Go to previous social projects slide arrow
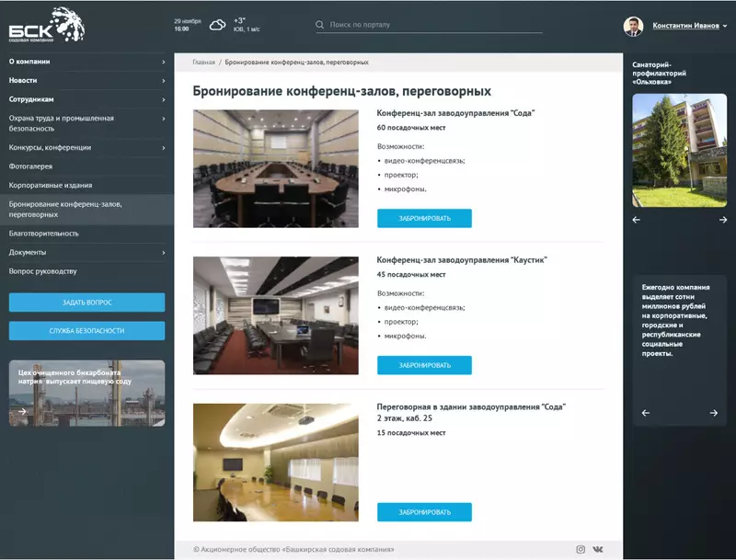Screen dimensions: 736x560 pos(646,413)
